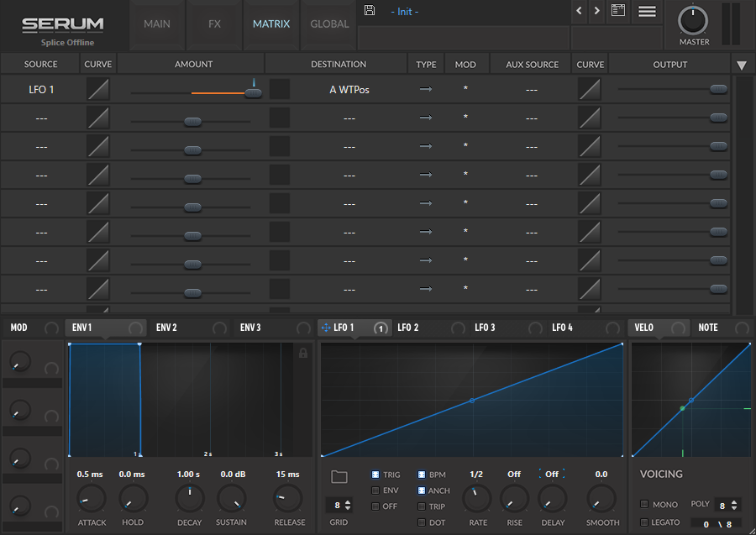Image resolution: width=756 pixels, height=535 pixels.
Task: Click the LFO RISE knob
Action: point(514,498)
